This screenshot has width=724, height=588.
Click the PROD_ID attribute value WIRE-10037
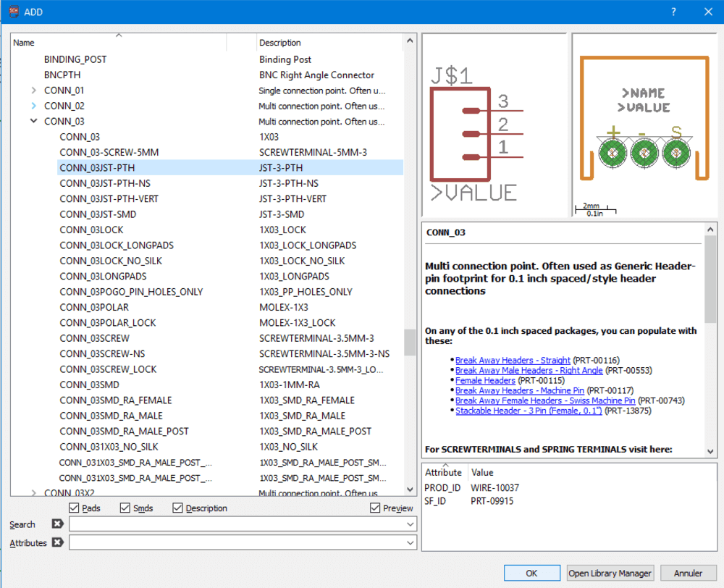[x=494, y=488]
